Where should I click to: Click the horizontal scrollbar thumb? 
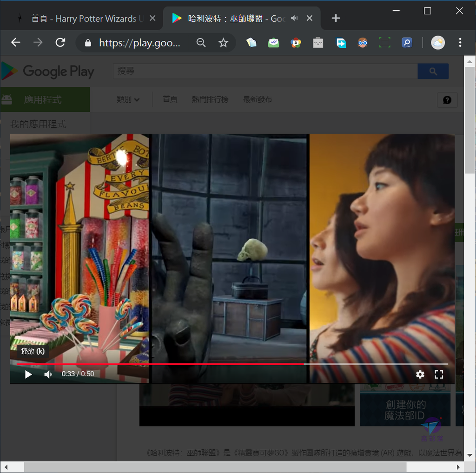point(215,467)
